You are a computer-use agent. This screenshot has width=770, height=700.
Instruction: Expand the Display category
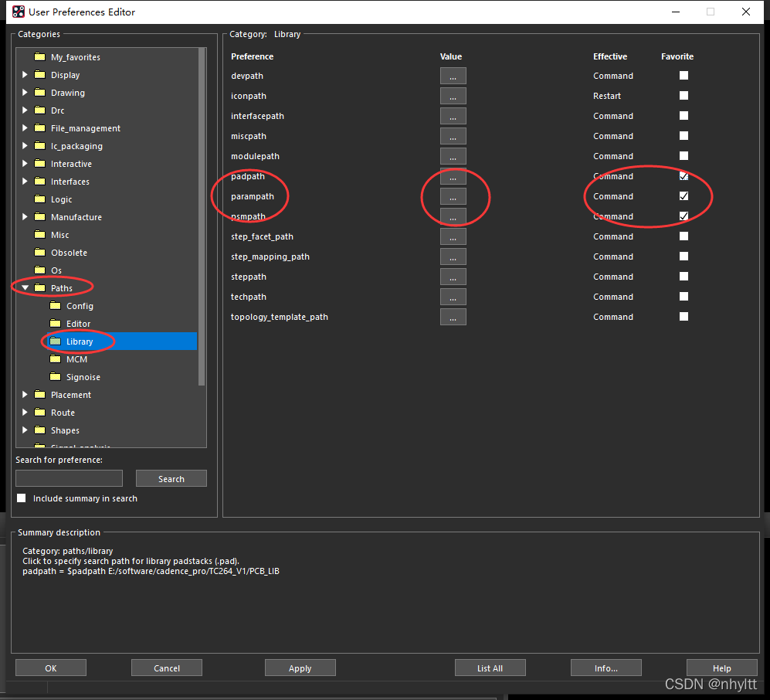pos(25,75)
